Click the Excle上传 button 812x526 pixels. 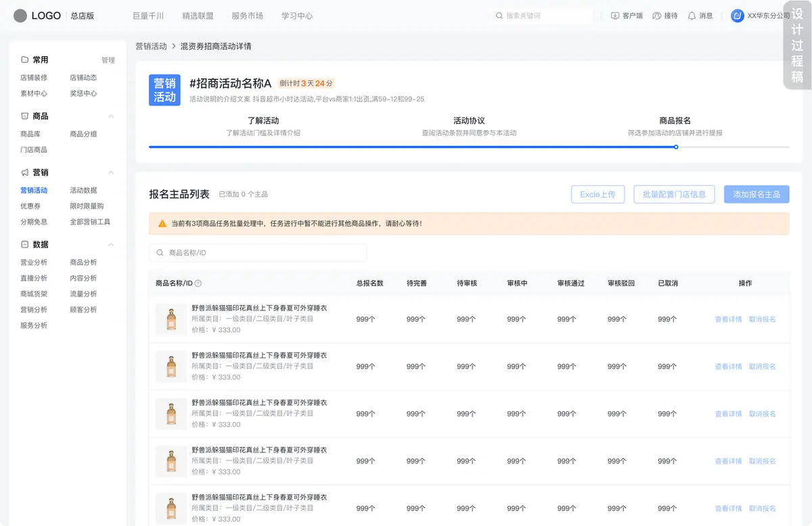[x=597, y=194]
